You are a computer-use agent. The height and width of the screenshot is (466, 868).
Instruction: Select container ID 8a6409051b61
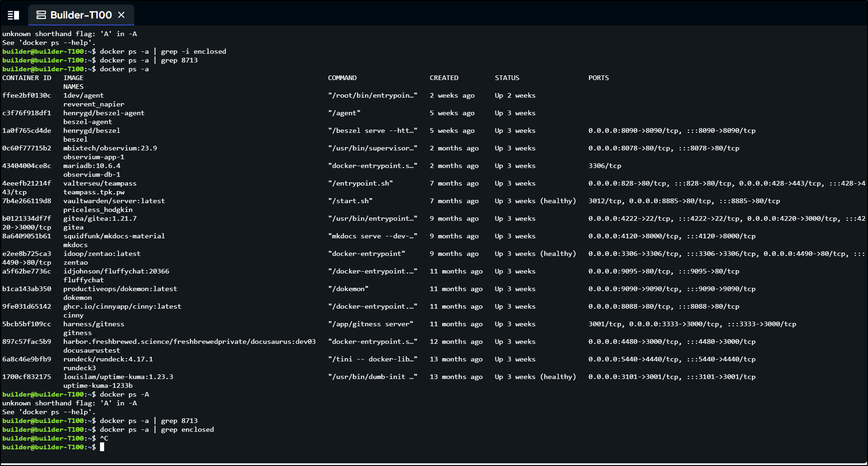pos(27,236)
